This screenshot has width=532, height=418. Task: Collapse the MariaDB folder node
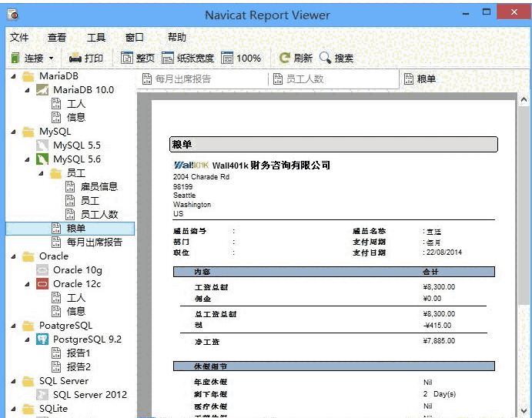pyautogui.click(x=13, y=76)
